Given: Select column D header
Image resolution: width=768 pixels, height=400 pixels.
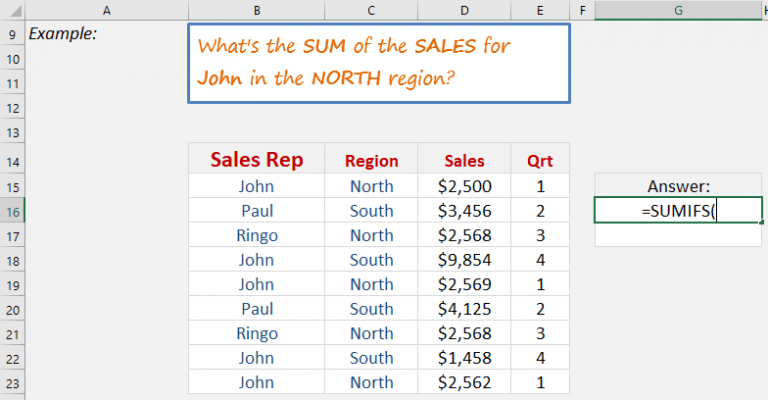Looking at the screenshot, I should pos(465,10).
